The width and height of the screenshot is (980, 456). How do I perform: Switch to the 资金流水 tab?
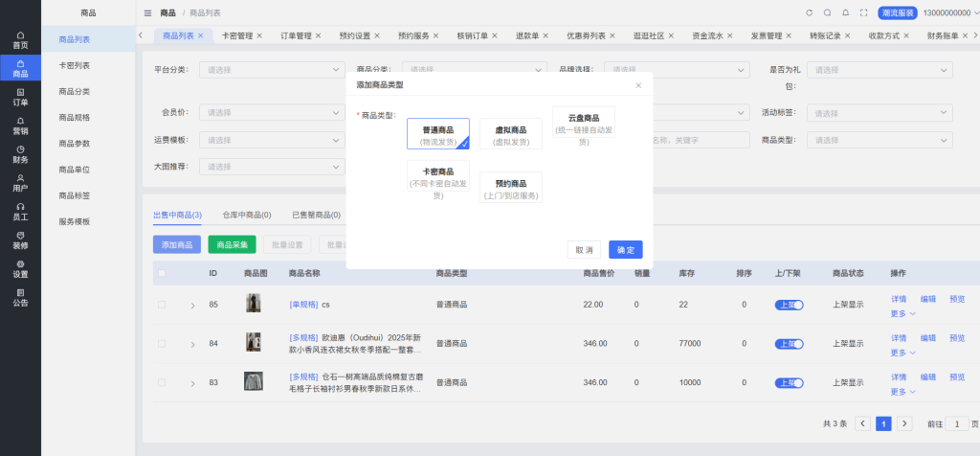coord(707,35)
